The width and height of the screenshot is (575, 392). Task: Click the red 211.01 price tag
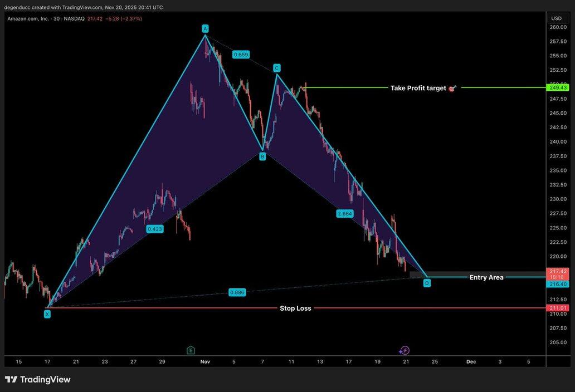(558, 308)
